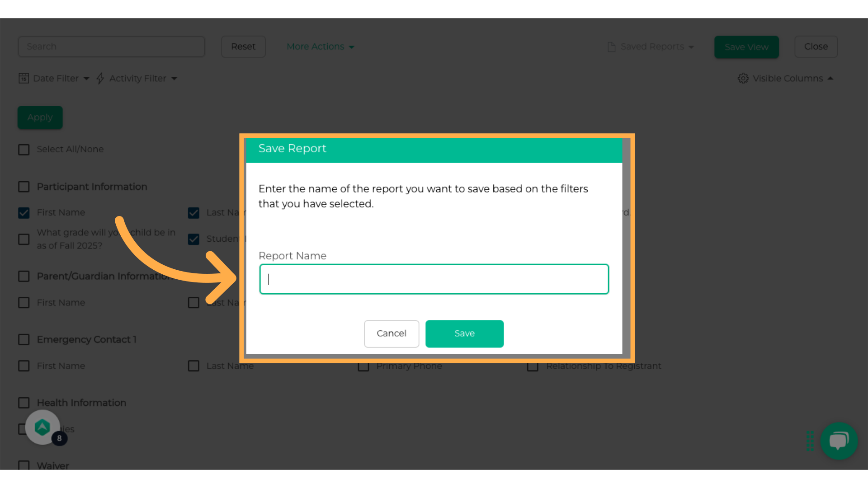This screenshot has height=488, width=868.
Task: Click the Saved Reports document icon
Action: point(611,47)
